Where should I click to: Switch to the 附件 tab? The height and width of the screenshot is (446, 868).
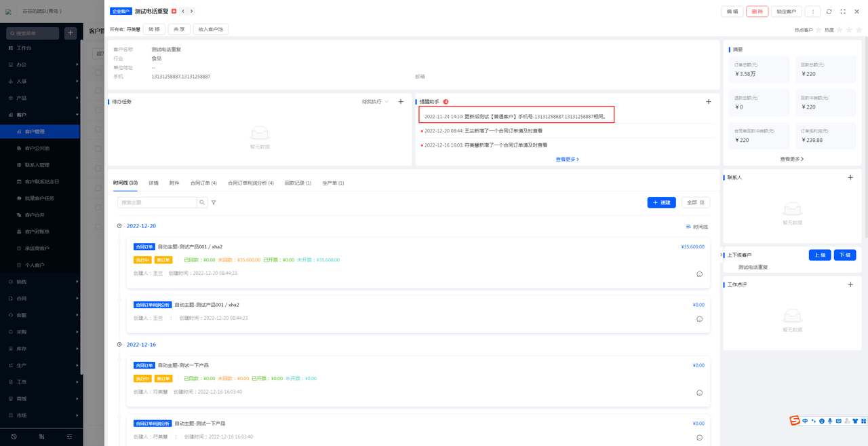[174, 183]
